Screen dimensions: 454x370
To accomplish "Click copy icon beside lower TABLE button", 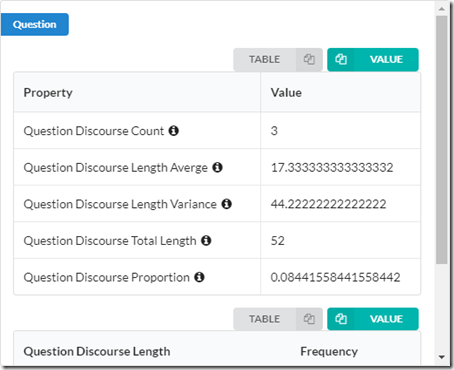I will (x=309, y=319).
